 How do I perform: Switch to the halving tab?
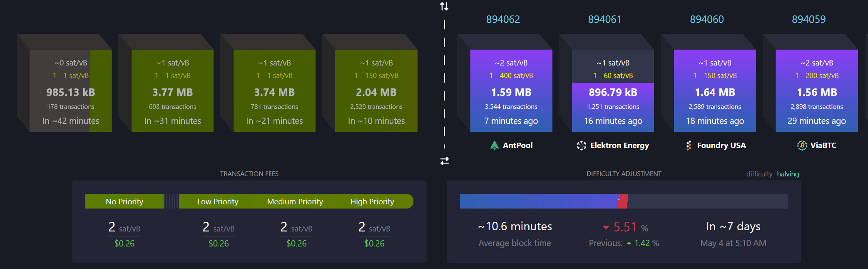tap(788, 174)
